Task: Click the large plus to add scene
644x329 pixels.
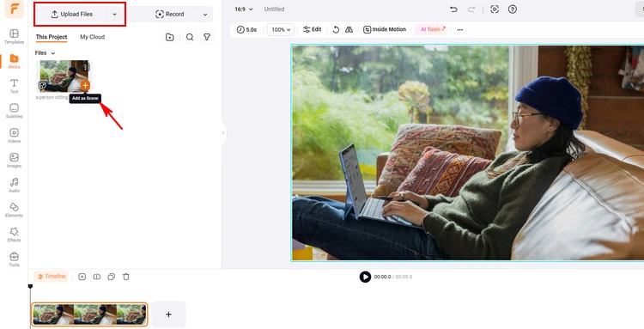Action: coord(168,314)
